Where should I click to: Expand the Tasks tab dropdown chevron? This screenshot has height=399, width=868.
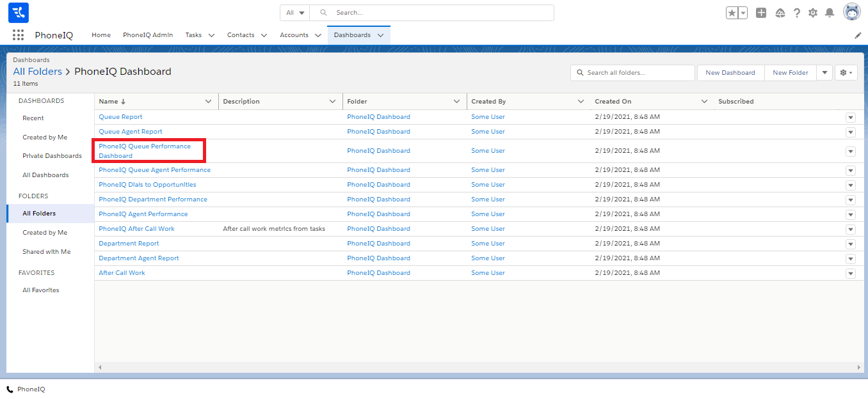[211, 36]
